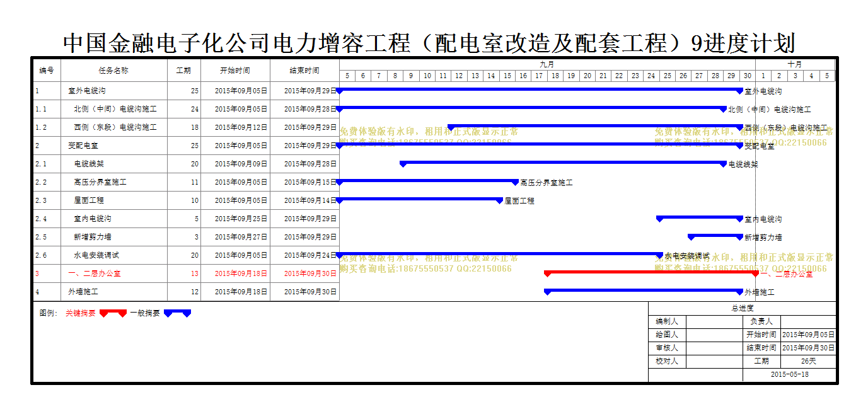868x414 pixels.
Task: Select the 西侧(东段)电缆沟施工 Gantt bar
Action: click(x=596, y=127)
